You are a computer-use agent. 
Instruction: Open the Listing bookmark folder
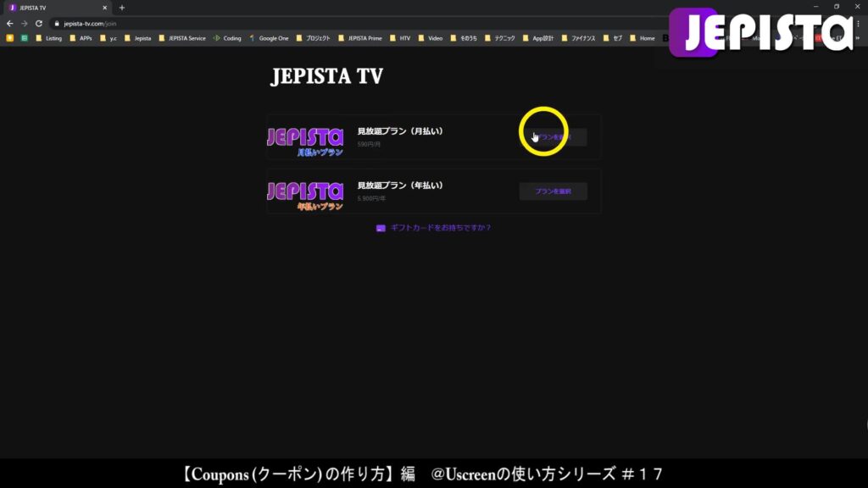click(x=48, y=38)
